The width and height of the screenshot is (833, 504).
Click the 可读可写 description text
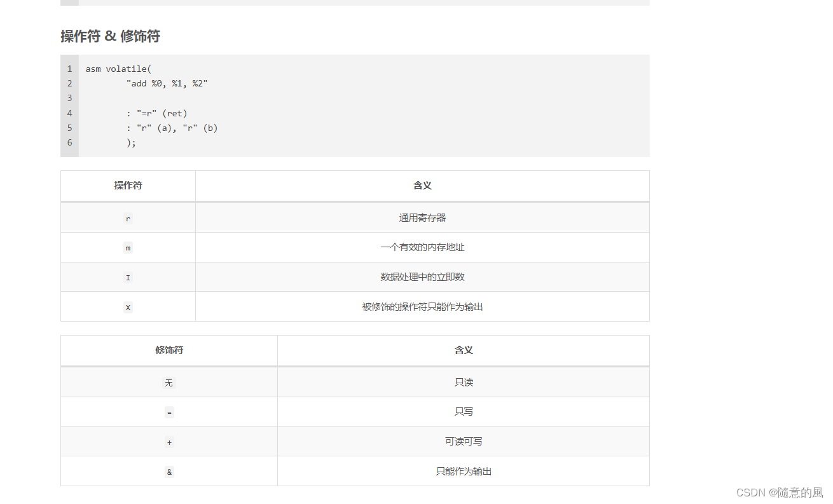[463, 441]
